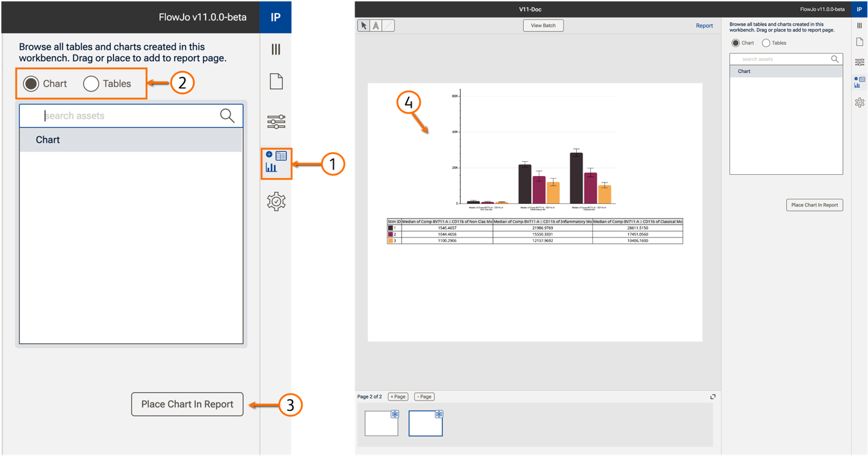Expand the page thumbnail strip with the pop-out icon
The height and width of the screenshot is (456, 868).
pyautogui.click(x=712, y=397)
